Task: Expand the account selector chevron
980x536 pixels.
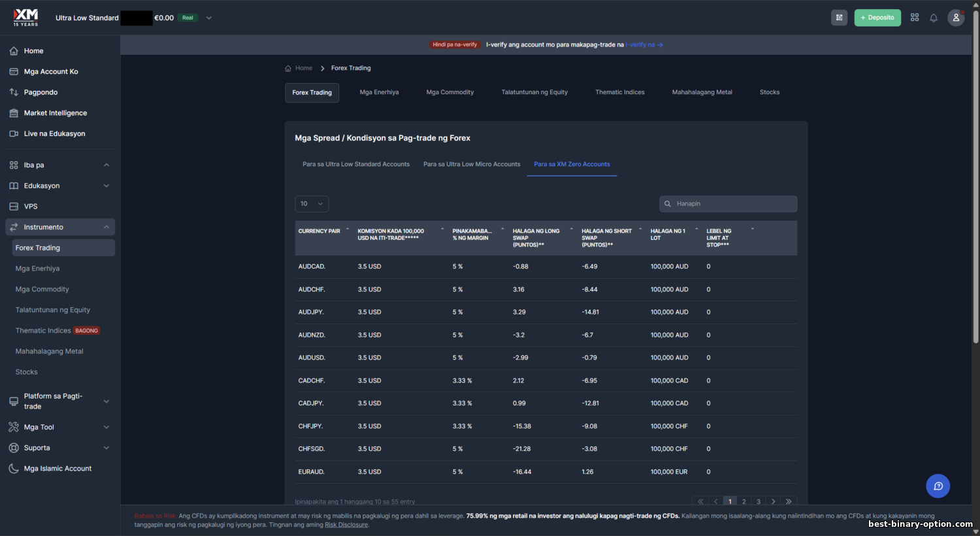Action: [209, 18]
